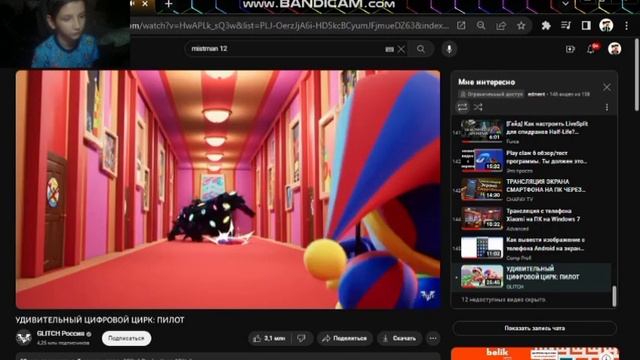Toggle playlist shuffle
Viewport: 640px width, 360px height.
pos(478,107)
